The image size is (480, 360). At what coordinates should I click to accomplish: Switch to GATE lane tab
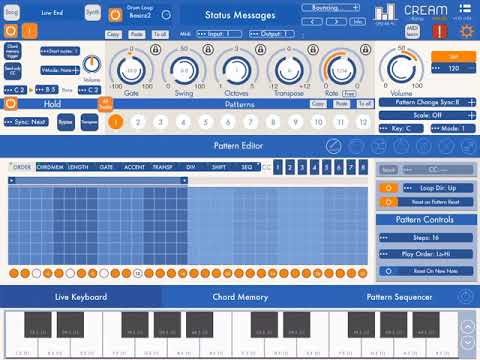(106, 167)
